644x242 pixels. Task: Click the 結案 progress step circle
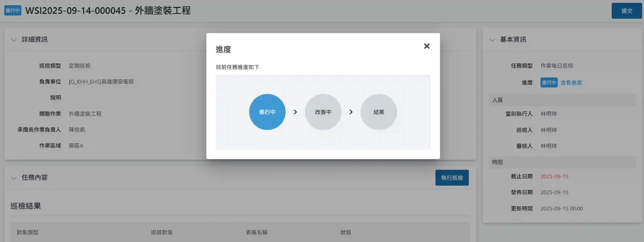click(x=379, y=112)
